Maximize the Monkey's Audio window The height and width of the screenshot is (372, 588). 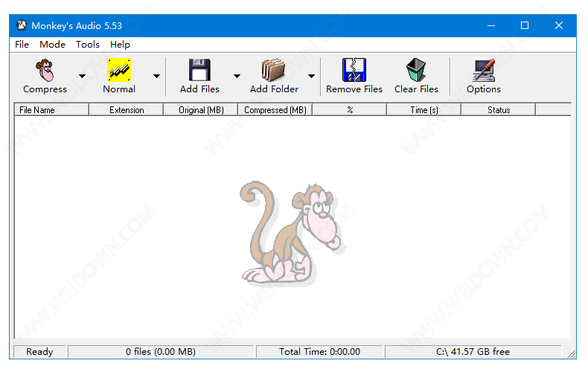525,25
